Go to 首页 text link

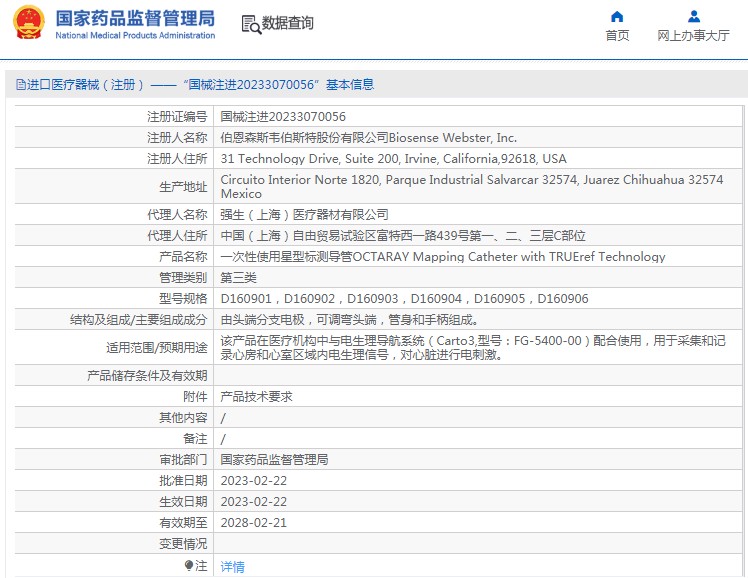[x=617, y=36]
